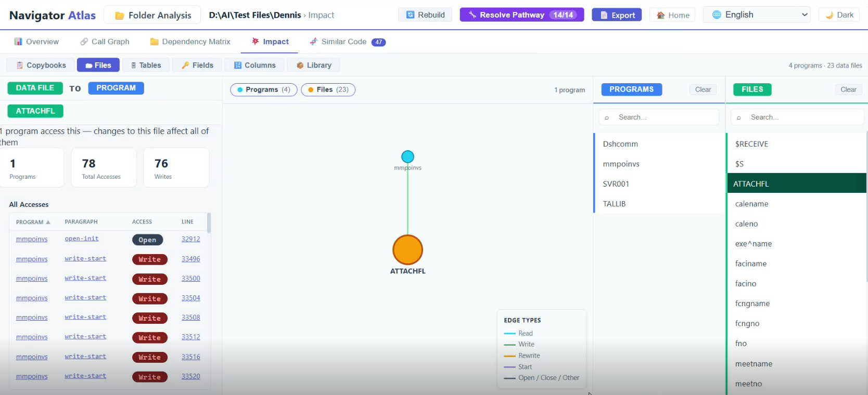The image size is (868, 395).
Task: Click the Total Accesses card showing 78
Action: click(x=104, y=168)
